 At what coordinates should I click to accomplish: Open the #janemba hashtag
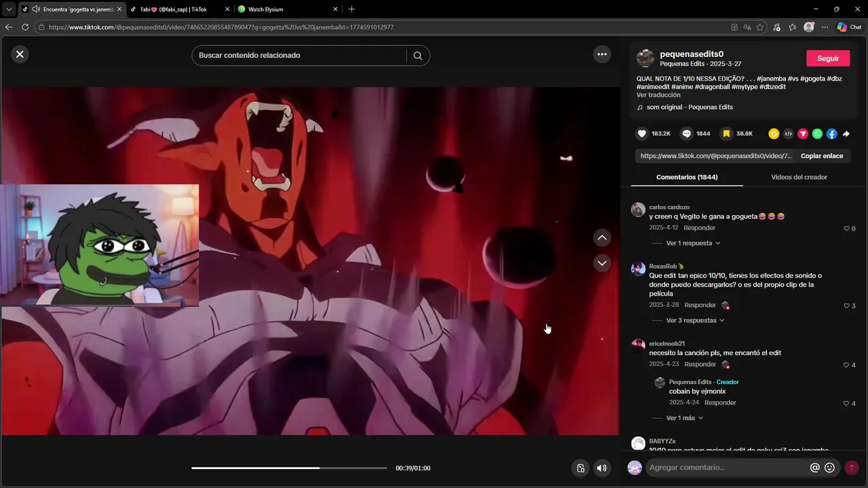pos(771,79)
